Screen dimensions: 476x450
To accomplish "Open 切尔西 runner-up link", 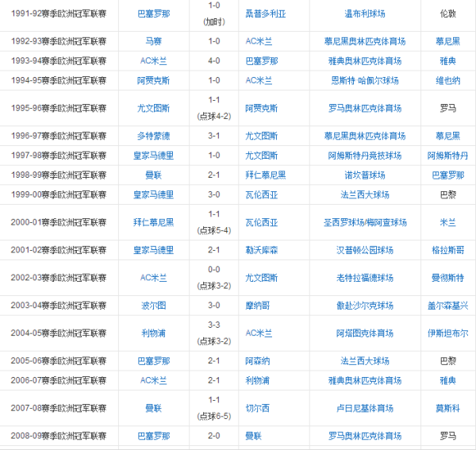I will [x=257, y=408].
